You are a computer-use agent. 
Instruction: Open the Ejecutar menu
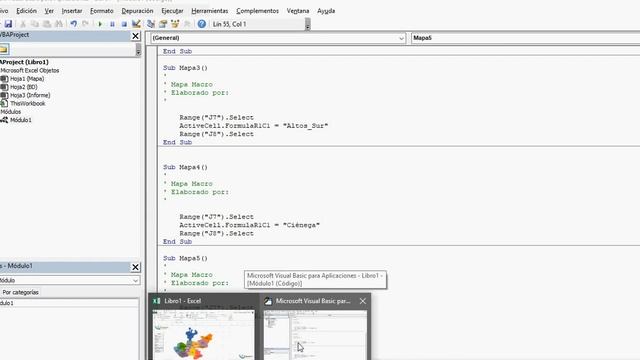click(x=172, y=11)
